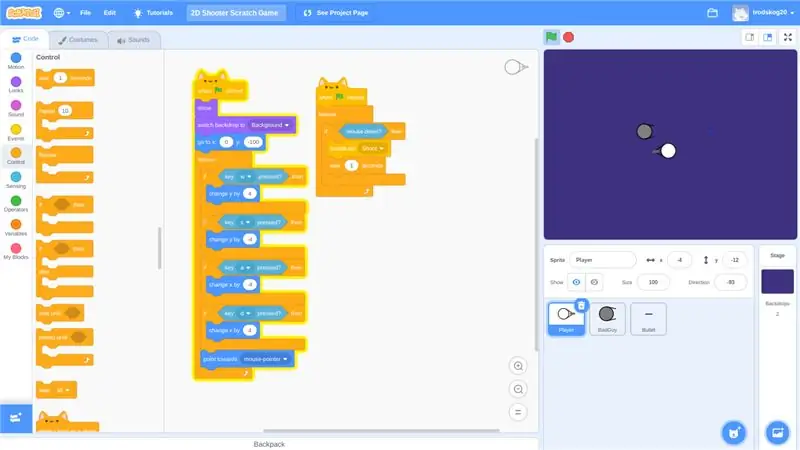Screen dimensions: 800x450
Task: Show the sprite using eye icon
Action: pos(576,282)
